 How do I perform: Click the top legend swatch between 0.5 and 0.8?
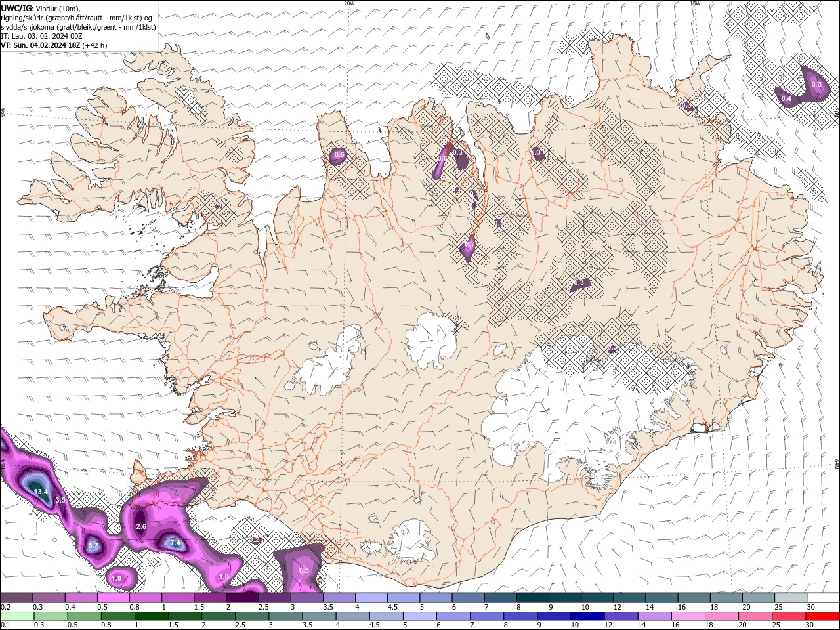point(113,598)
